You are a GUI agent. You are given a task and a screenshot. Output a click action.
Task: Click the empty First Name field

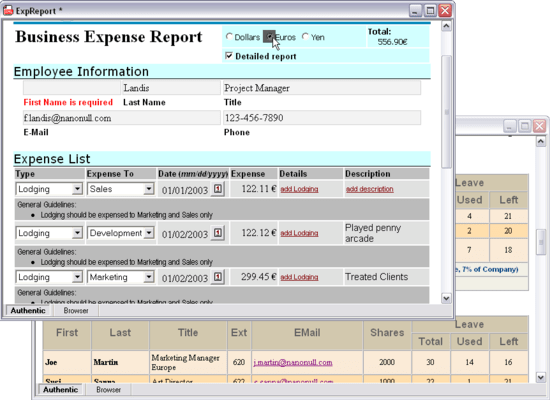(x=72, y=88)
